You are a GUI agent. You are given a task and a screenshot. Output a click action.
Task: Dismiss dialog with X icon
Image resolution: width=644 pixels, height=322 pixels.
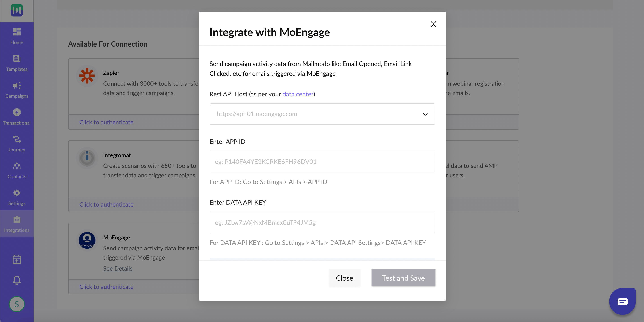pos(434,24)
